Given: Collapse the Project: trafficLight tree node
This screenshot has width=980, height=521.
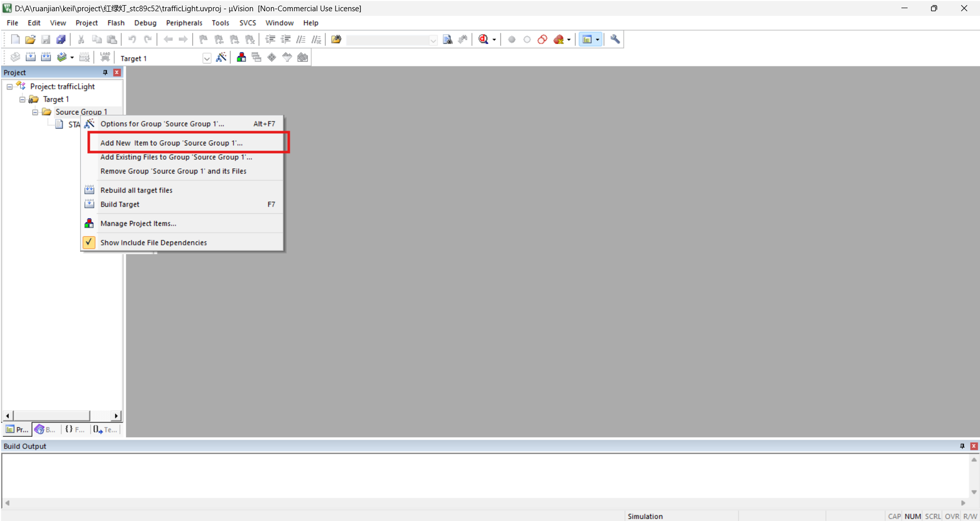Looking at the screenshot, I should pos(10,87).
